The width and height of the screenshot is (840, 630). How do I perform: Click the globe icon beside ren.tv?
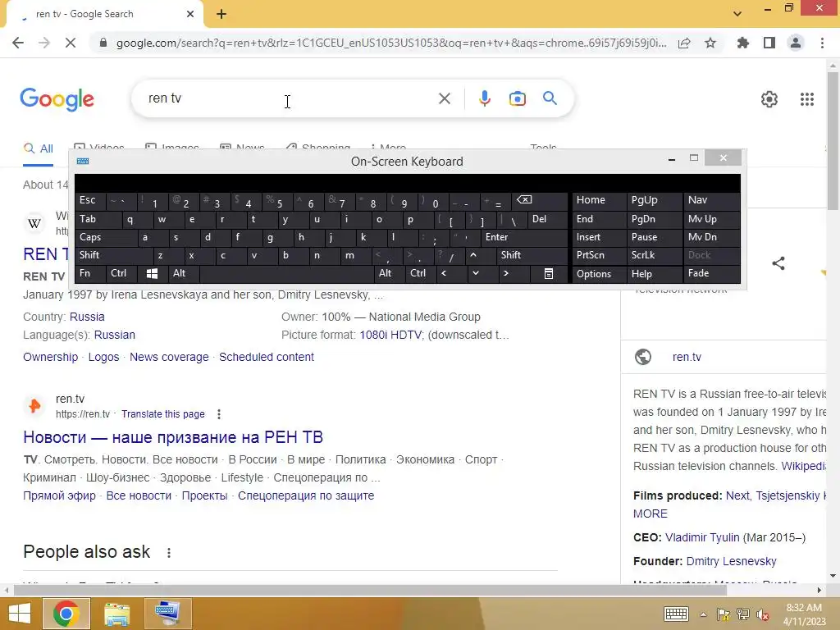click(x=643, y=357)
